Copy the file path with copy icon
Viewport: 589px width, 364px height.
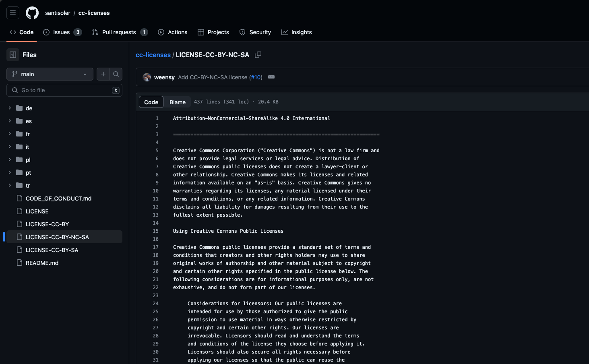(x=258, y=55)
